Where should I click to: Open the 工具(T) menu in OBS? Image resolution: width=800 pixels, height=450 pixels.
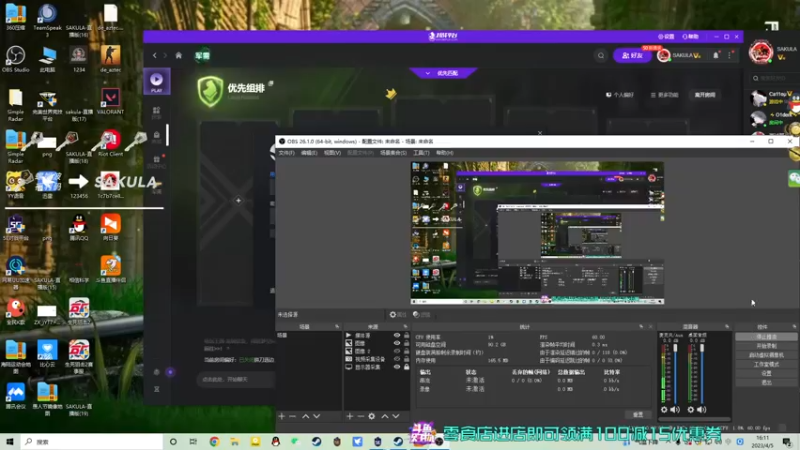tap(421, 153)
